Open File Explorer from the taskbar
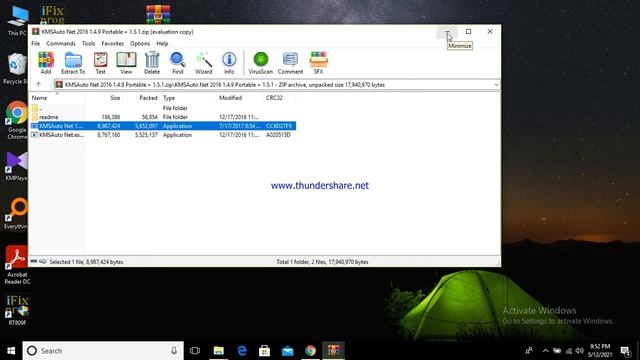 219,351
